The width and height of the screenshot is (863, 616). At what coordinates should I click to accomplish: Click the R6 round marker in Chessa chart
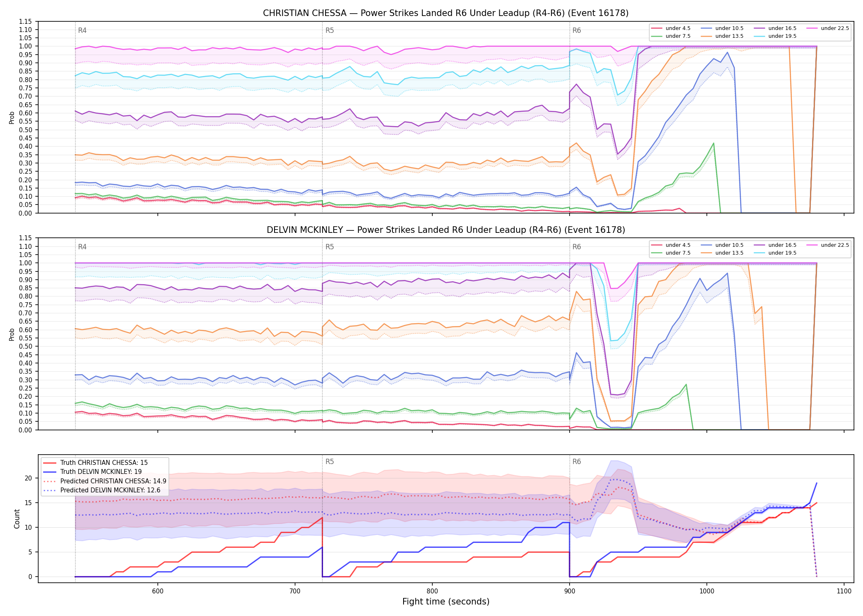pyautogui.click(x=577, y=30)
